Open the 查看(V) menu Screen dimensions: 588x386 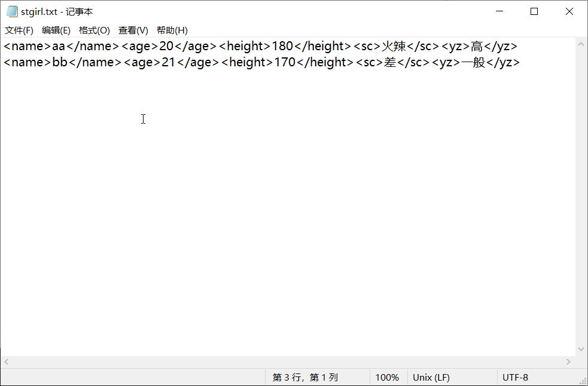click(132, 30)
